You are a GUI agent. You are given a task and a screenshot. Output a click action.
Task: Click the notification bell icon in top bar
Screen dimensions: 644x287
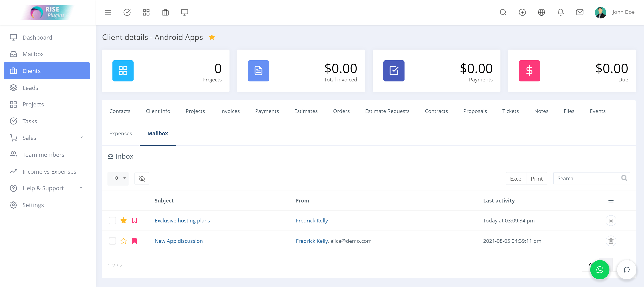pos(561,12)
